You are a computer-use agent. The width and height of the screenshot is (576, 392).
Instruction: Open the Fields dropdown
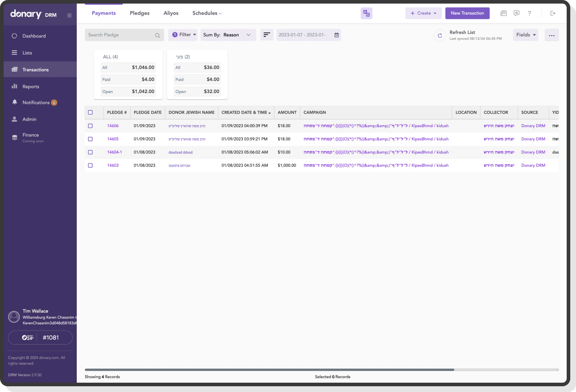click(525, 35)
